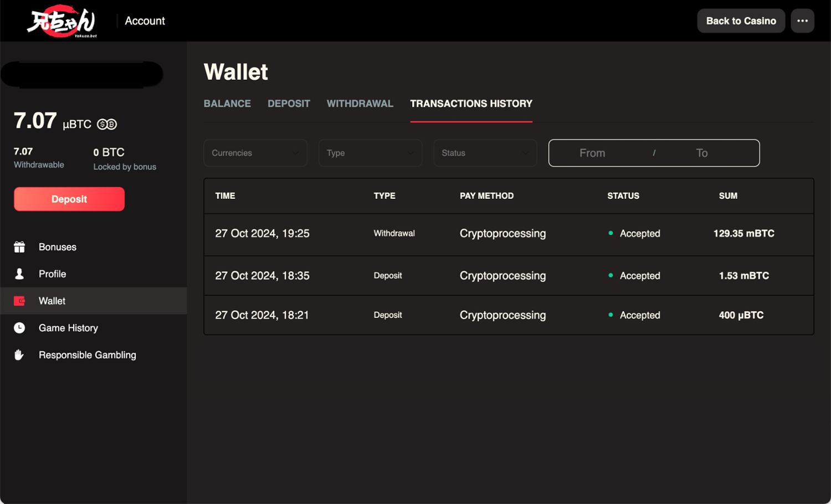Open the three-dots more menu

(x=802, y=21)
